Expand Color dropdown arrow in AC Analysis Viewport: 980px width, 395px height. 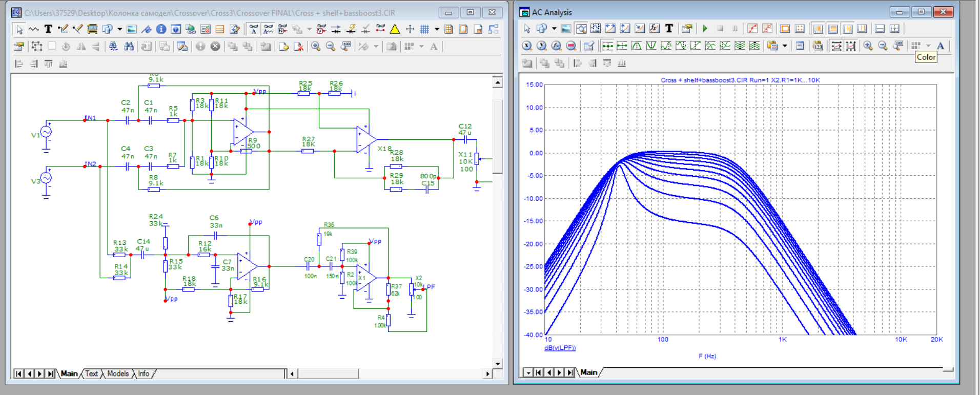(928, 45)
